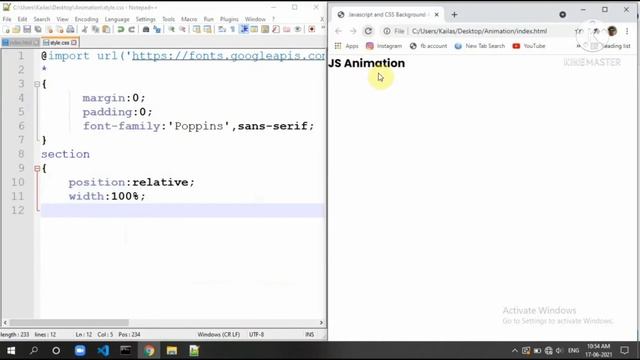The image size is (640, 360).
Task: Open Document Map panel icon
Action: click(265, 29)
